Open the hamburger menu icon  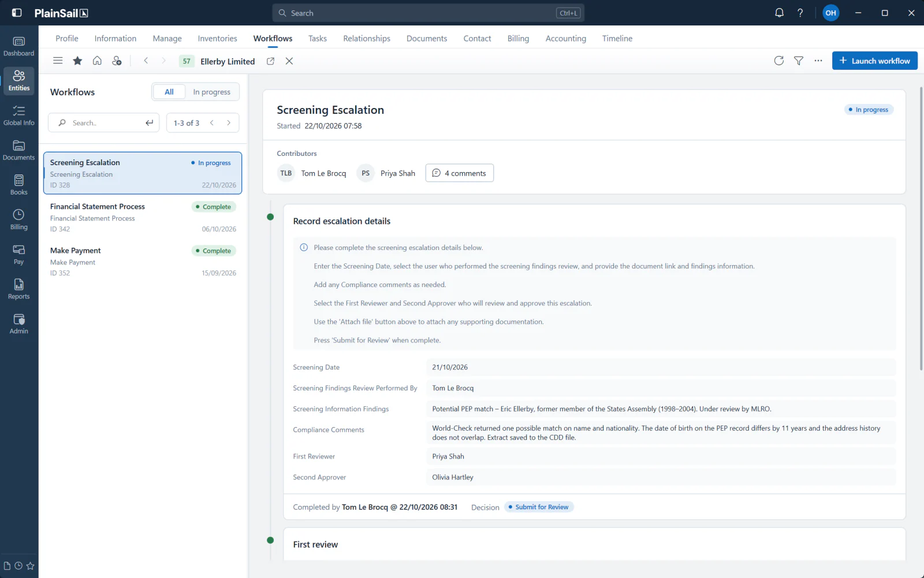click(x=58, y=61)
